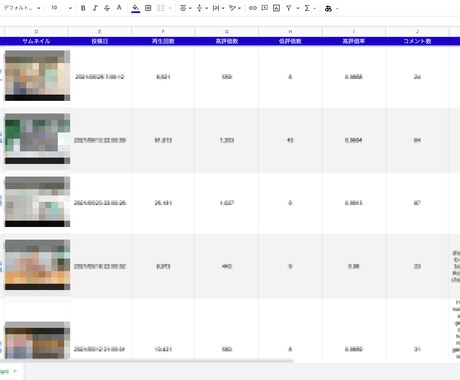
Task: Expand the text rotation dropdown arrow
Action: point(239,8)
